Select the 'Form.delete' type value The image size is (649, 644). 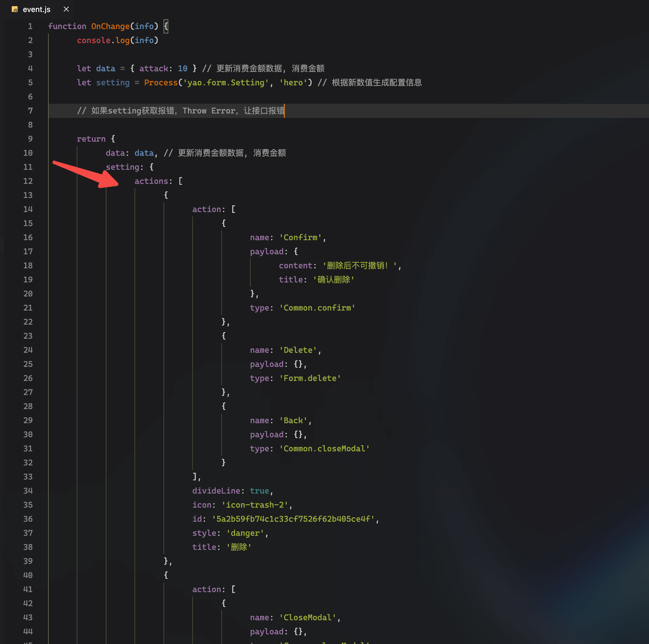point(310,378)
